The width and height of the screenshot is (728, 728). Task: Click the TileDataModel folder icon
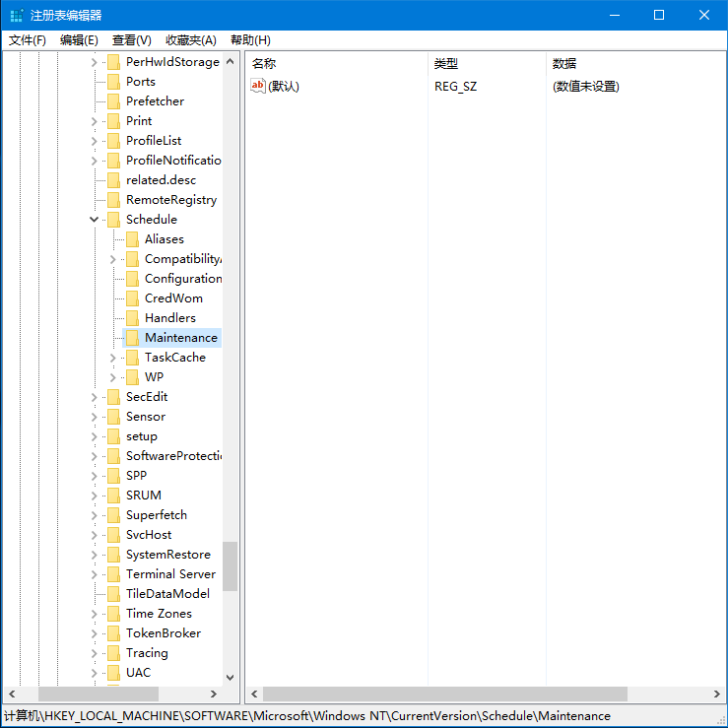[x=113, y=594]
